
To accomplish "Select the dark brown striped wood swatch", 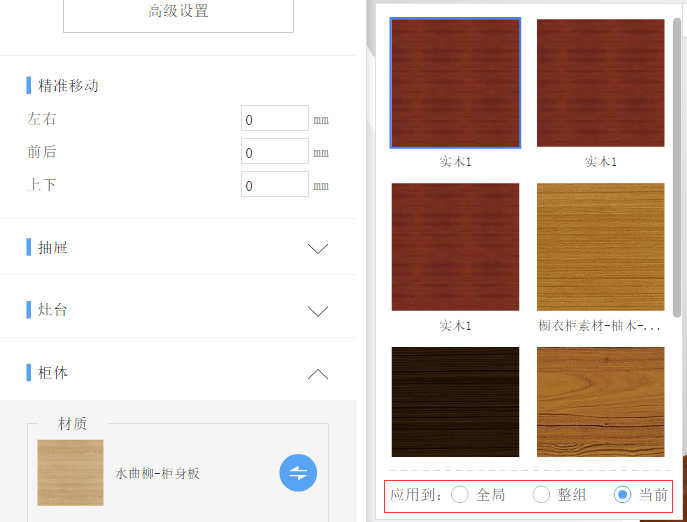I will [x=455, y=402].
